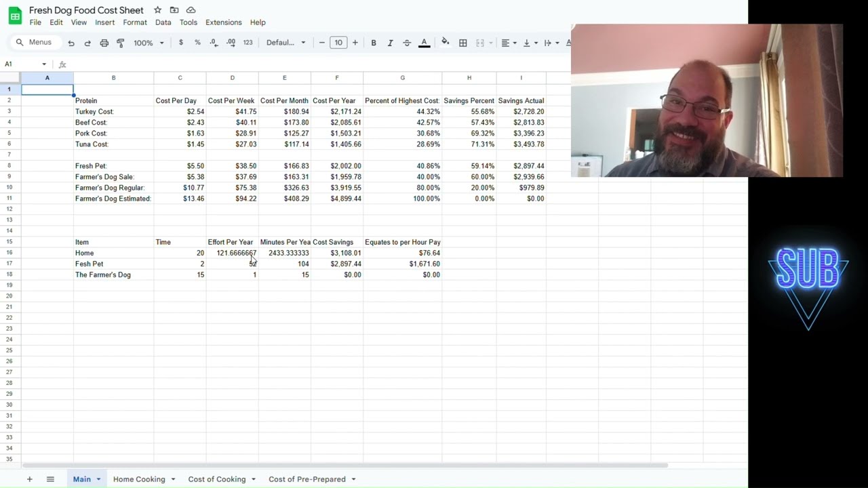This screenshot has width=868, height=488.
Task: Open the Extensions menu
Action: click(x=224, y=22)
